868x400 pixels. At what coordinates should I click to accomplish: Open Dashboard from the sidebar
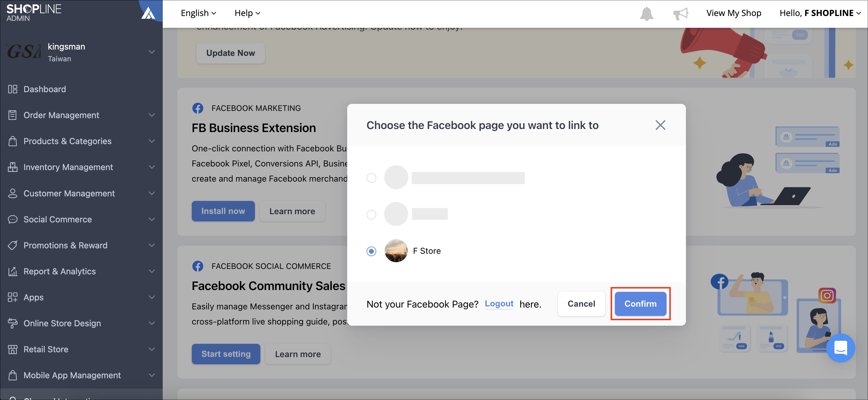(x=81, y=89)
